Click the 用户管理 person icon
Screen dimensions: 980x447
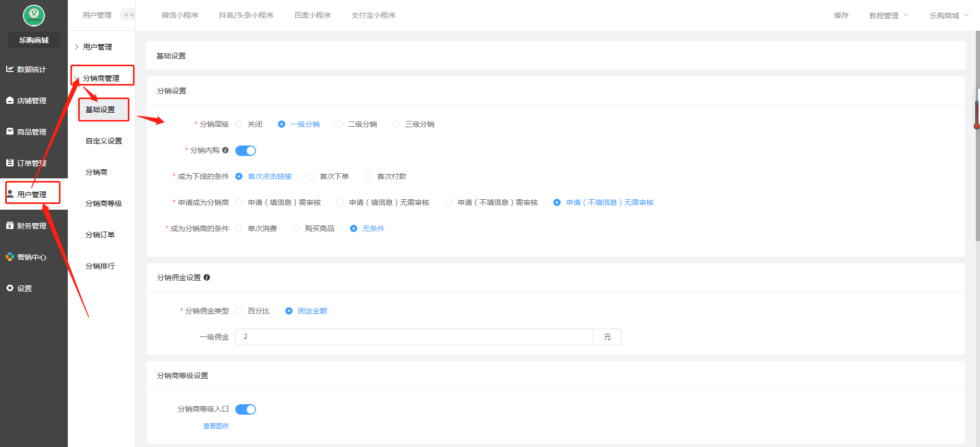pos(10,194)
